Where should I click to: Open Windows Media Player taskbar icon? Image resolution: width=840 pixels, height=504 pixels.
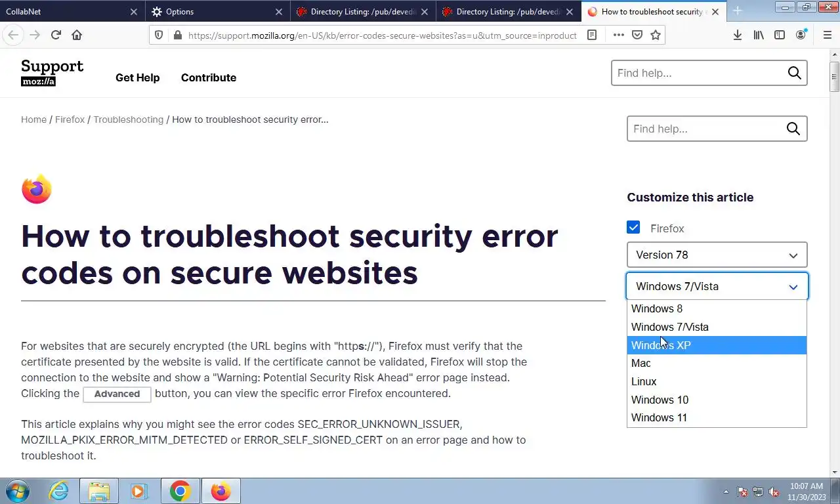(x=138, y=491)
